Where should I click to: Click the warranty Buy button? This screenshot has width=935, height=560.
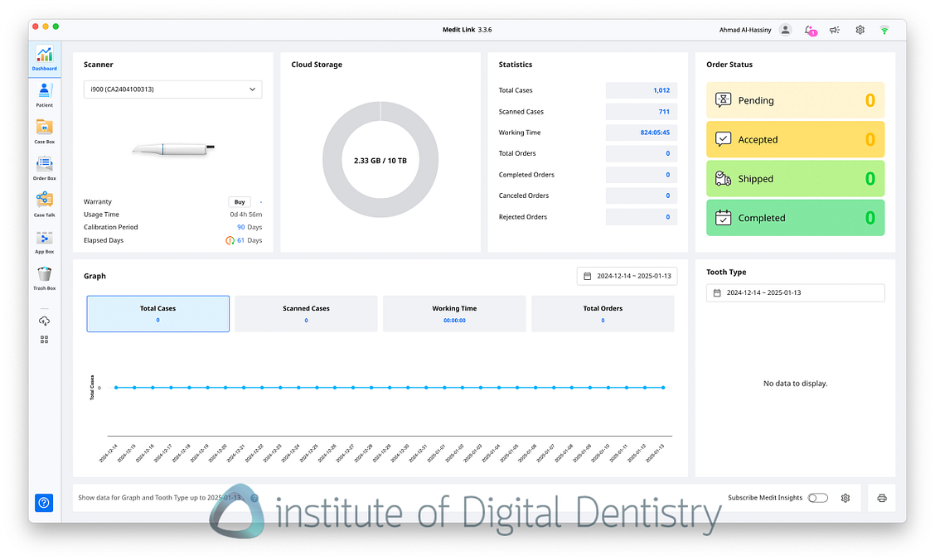tap(240, 201)
